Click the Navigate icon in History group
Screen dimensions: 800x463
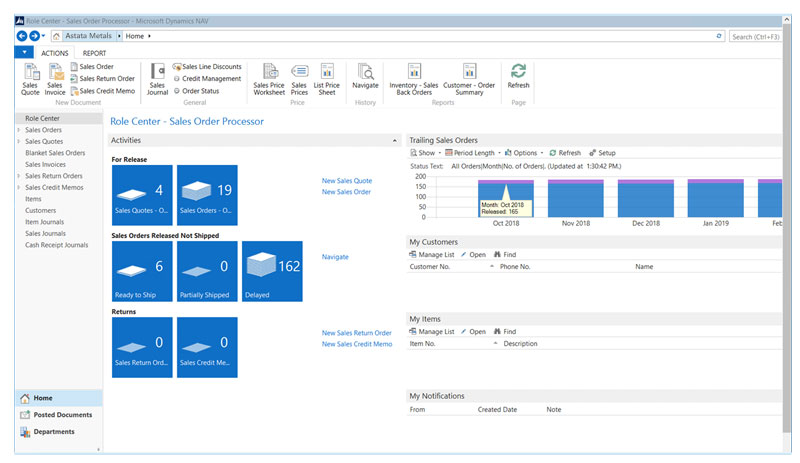click(365, 76)
